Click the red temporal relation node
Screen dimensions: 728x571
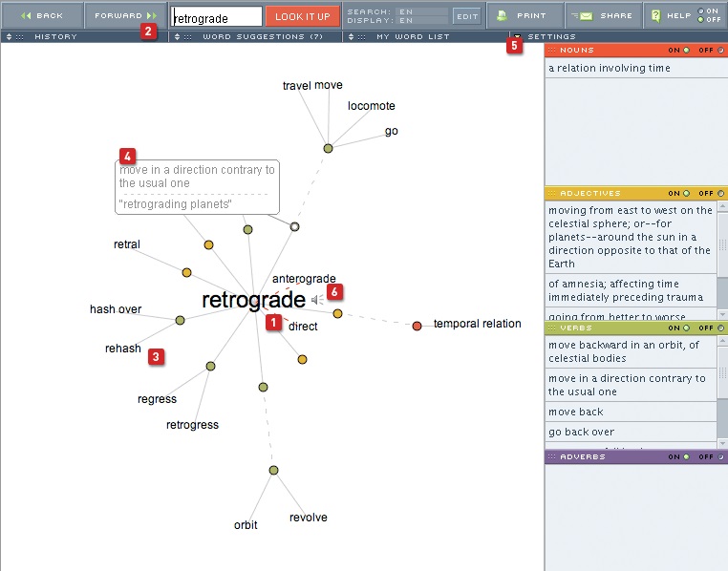coord(417,327)
